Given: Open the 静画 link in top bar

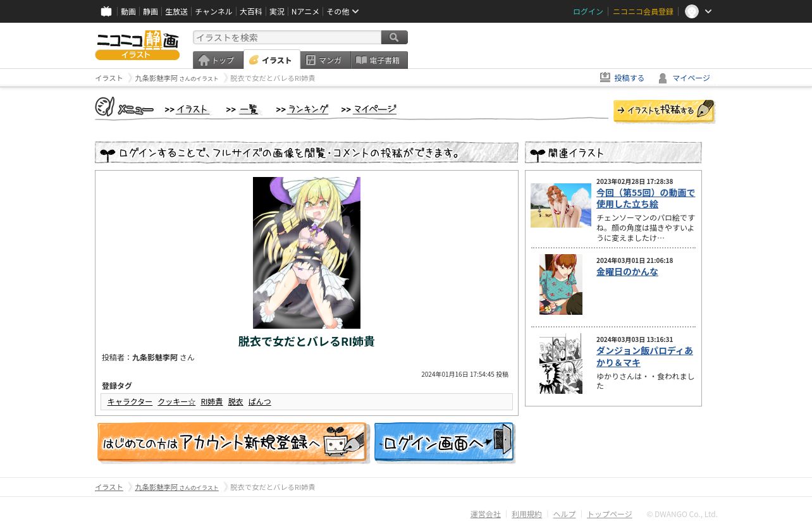Looking at the screenshot, I should [151, 11].
